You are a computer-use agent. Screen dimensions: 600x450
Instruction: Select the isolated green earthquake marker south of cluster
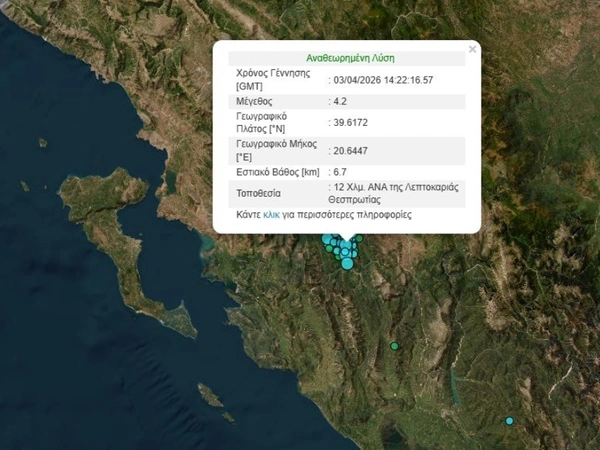(395, 346)
